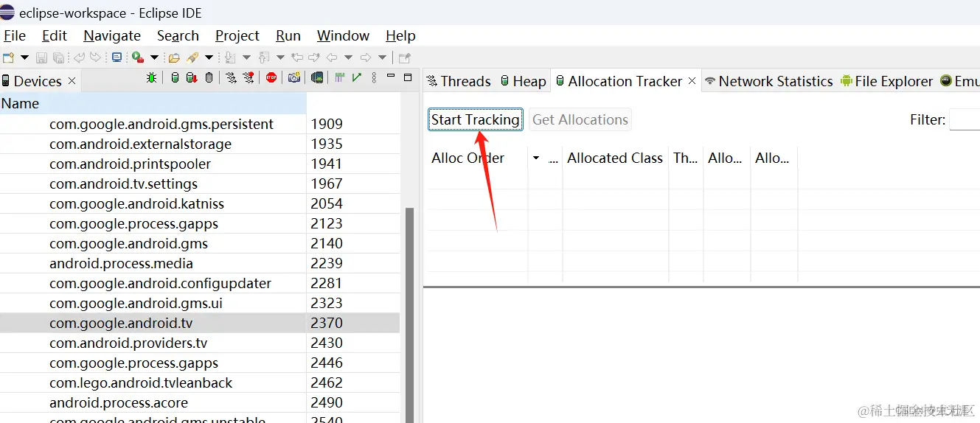Click the Name column header in Devices

click(x=153, y=103)
